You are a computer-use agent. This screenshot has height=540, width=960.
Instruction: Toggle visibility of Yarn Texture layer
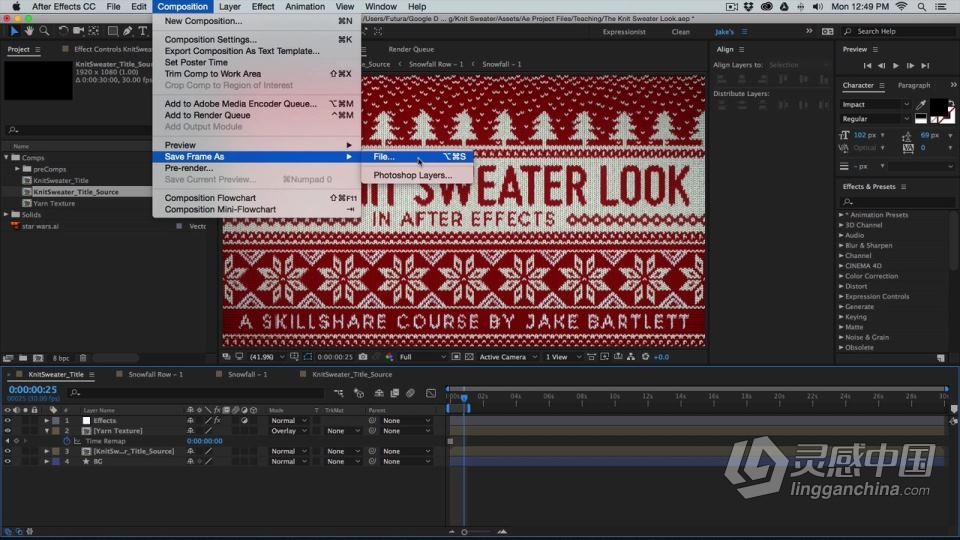tap(7, 431)
